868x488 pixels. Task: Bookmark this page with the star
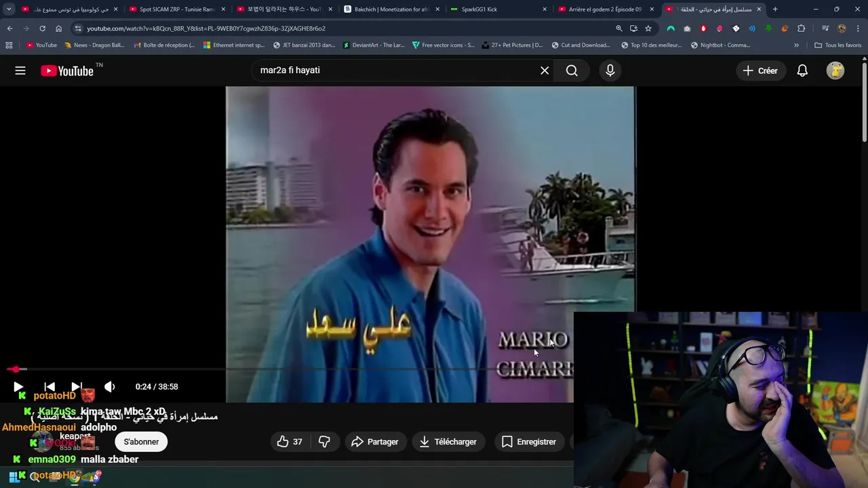648,28
